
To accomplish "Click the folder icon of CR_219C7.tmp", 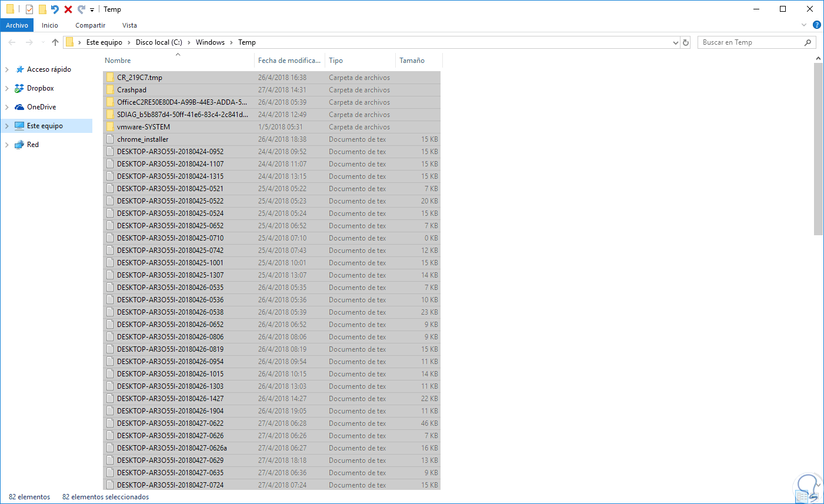I will pyautogui.click(x=110, y=78).
